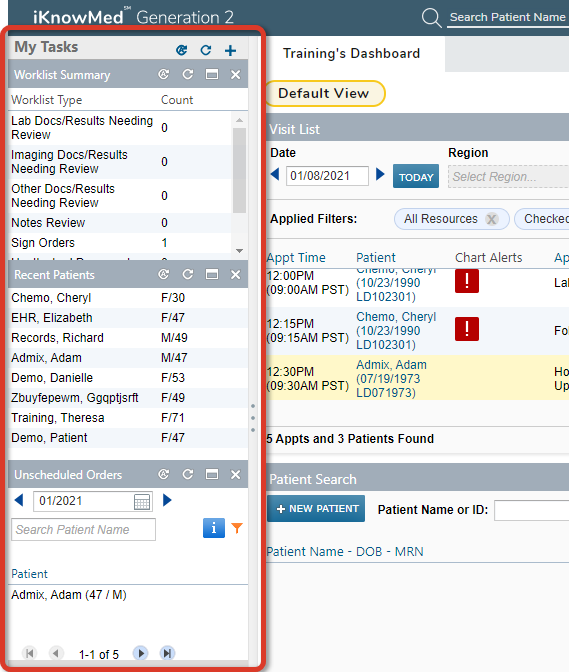Screen dimensions: 569x672
Task: Close the Unscheduled Orders widget
Action: click(x=236, y=474)
